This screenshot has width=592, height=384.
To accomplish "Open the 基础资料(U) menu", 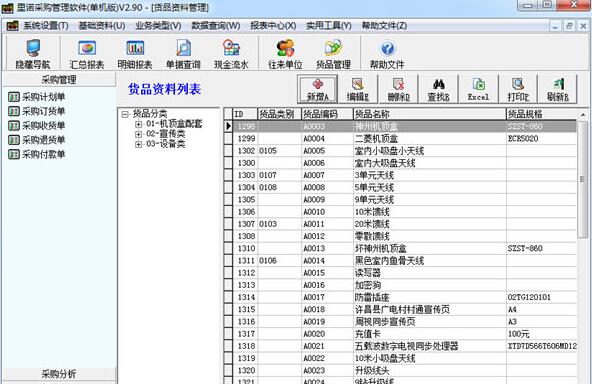I will pos(102,26).
